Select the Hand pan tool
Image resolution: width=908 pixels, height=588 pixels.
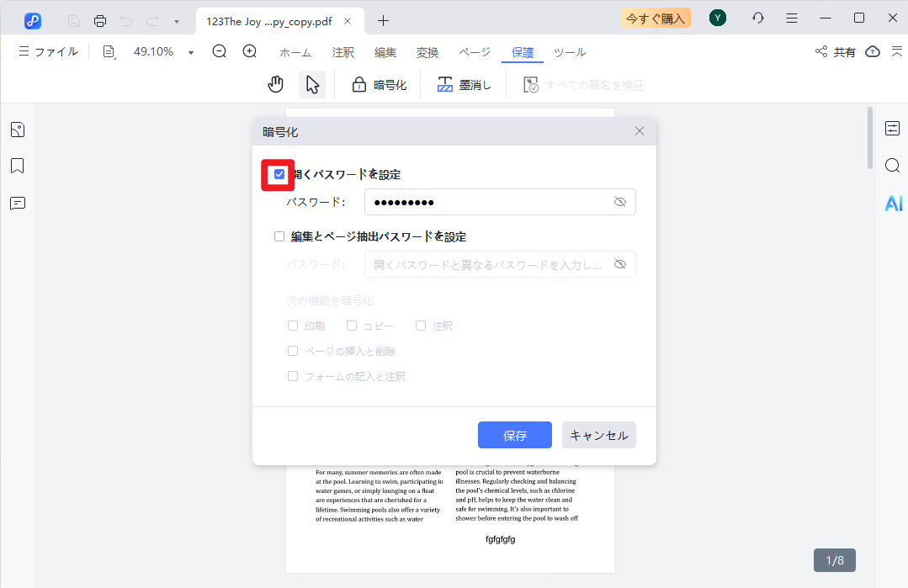coord(275,84)
